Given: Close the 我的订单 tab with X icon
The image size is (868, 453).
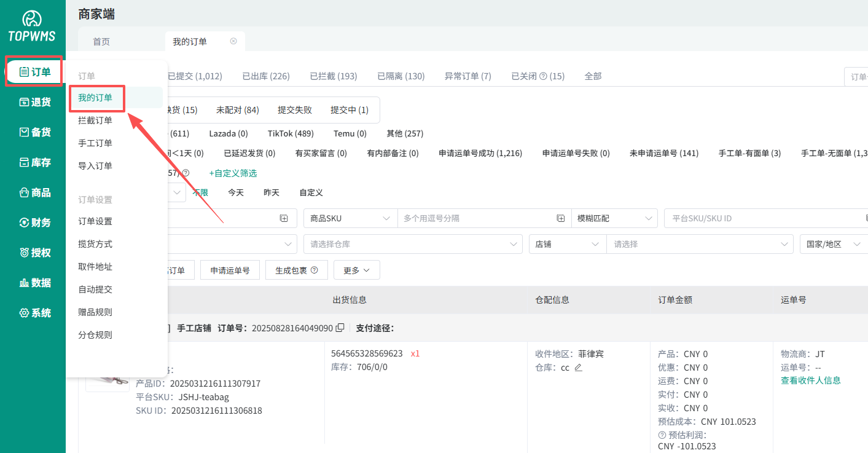Looking at the screenshot, I should (233, 41).
